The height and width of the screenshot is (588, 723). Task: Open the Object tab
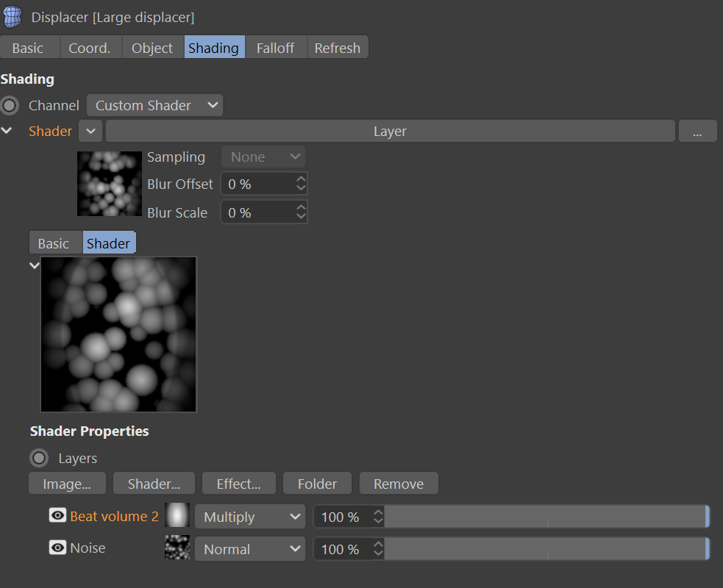click(x=152, y=48)
